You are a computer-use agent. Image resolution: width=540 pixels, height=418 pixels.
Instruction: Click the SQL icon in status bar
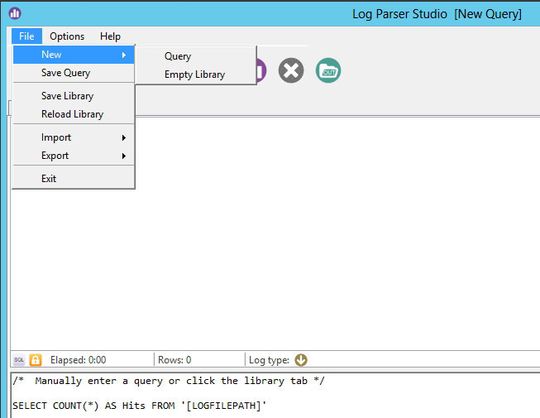19,360
